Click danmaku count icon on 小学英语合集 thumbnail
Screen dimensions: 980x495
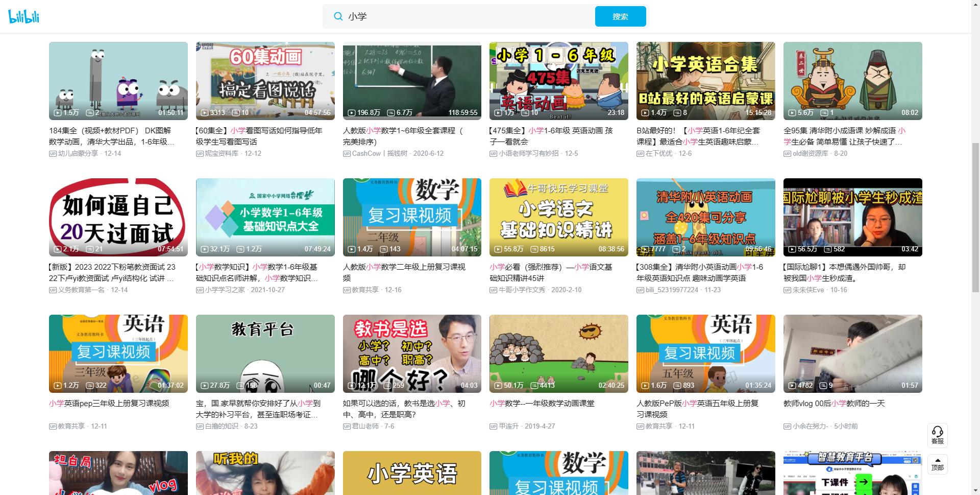coord(677,112)
